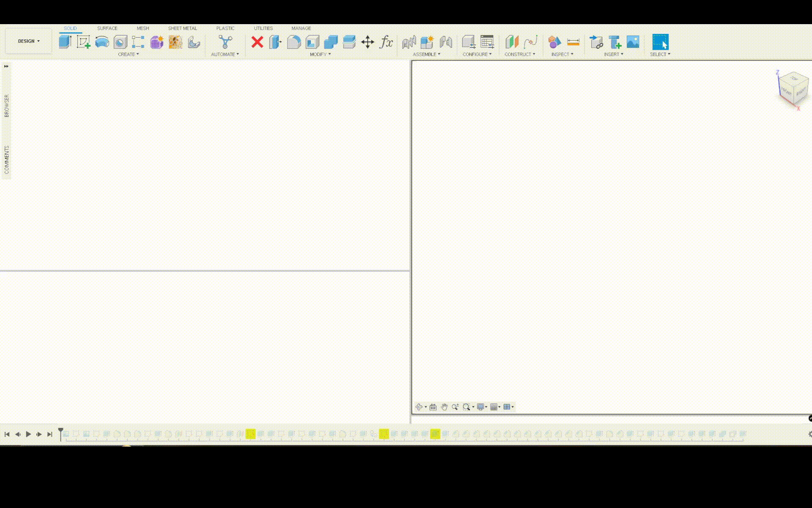
Task: Open the DESIGN workspace dropdown
Action: pyautogui.click(x=29, y=41)
